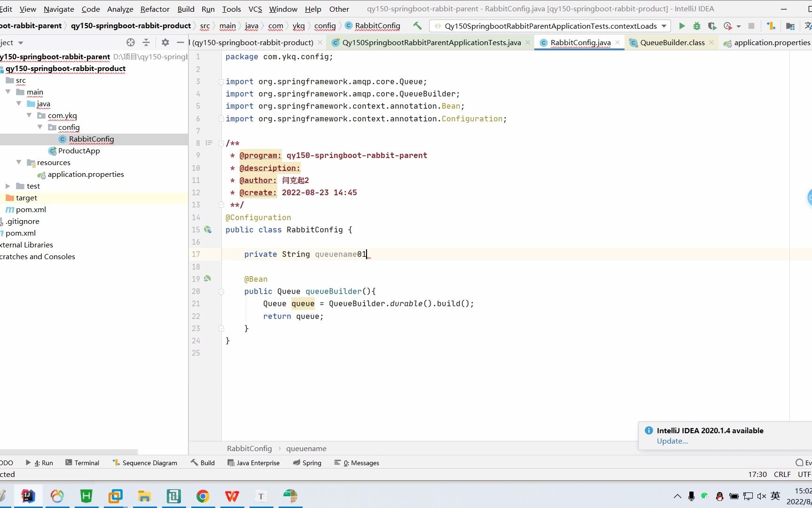Image resolution: width=812 pixels, height=508 pixels.
Task: Open Chrome from the Windows taskbar
Action: [x=203, y=496]
